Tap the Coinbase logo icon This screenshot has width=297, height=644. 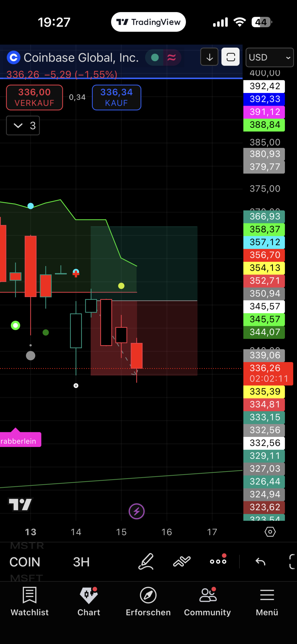13,57
